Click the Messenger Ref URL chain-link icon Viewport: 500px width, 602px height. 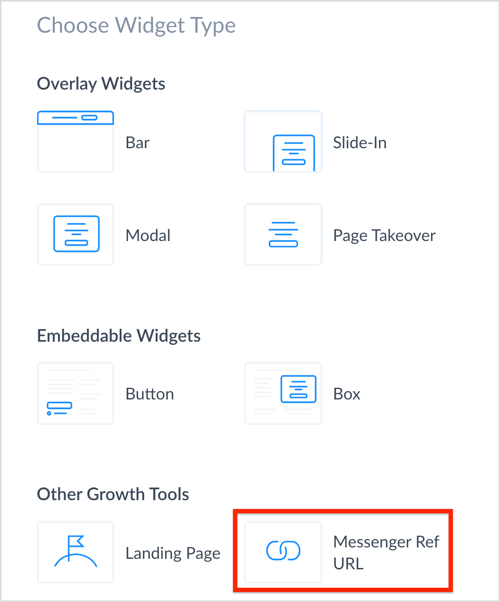click(x=283, y=552)
